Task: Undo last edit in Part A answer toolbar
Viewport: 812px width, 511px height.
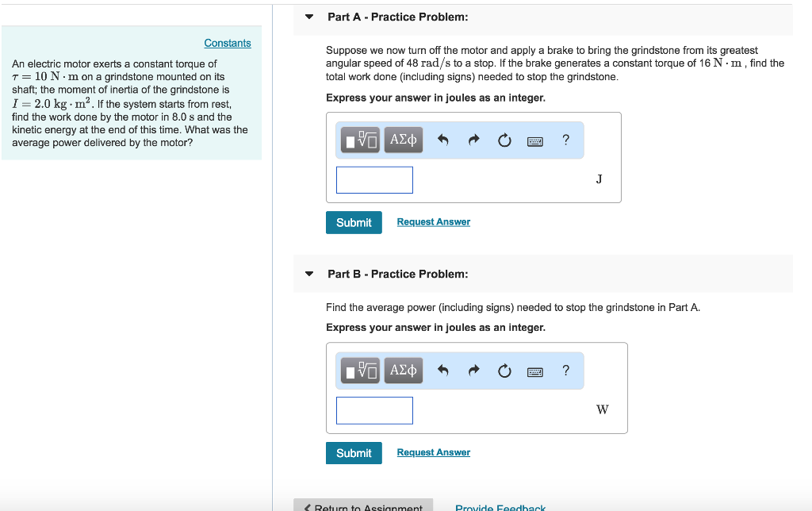Action: (442, 140)
